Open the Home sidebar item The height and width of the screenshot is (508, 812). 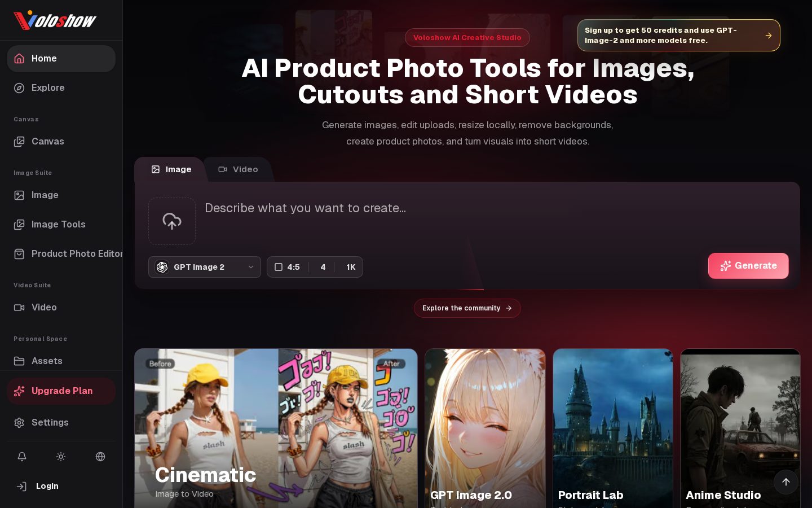(61, 59)
